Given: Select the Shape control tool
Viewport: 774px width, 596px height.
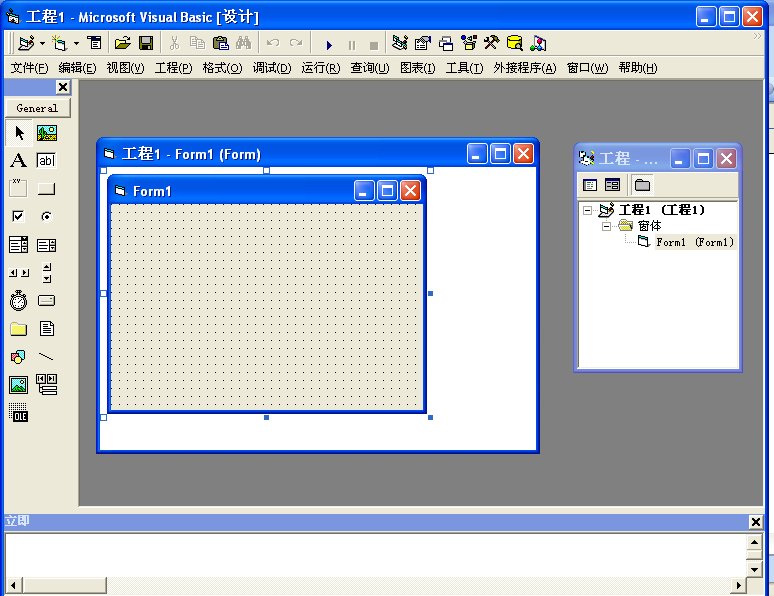Looking at the screenshot, I should click(x=19, y=357).
